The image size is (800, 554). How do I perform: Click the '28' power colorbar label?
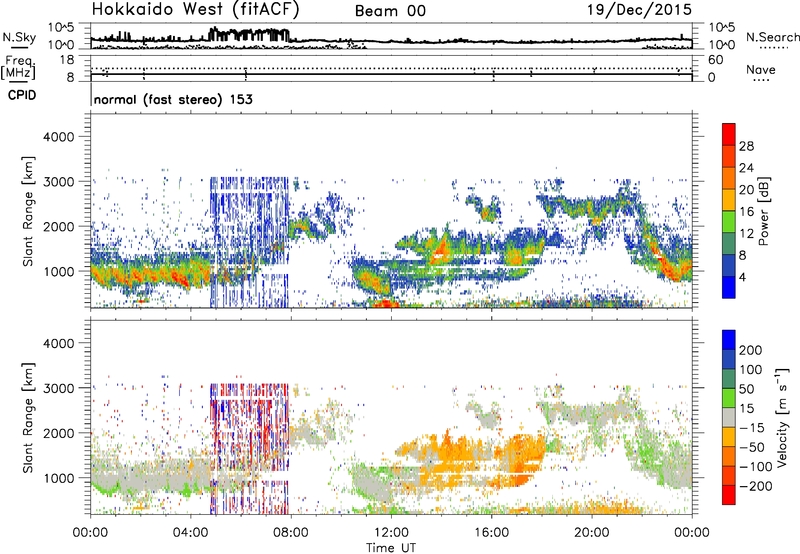[x=746, y=146]
